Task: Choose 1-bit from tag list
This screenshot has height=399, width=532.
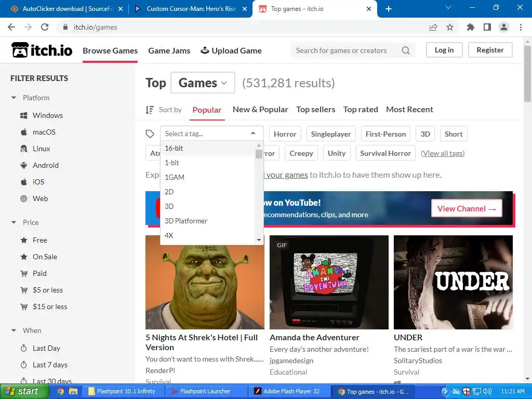Action: pos(208,163)
